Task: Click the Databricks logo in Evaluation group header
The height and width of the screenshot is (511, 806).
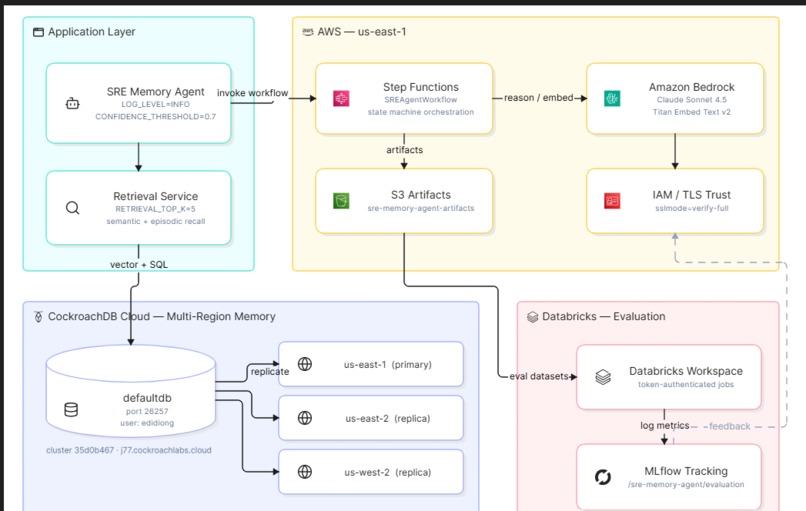Action: (x=533, y=317)
